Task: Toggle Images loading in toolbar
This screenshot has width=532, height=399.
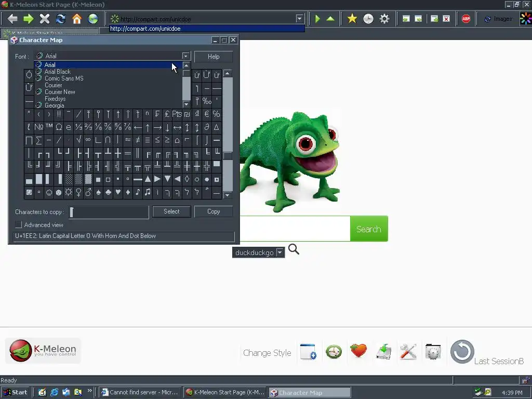Action: 498,19
